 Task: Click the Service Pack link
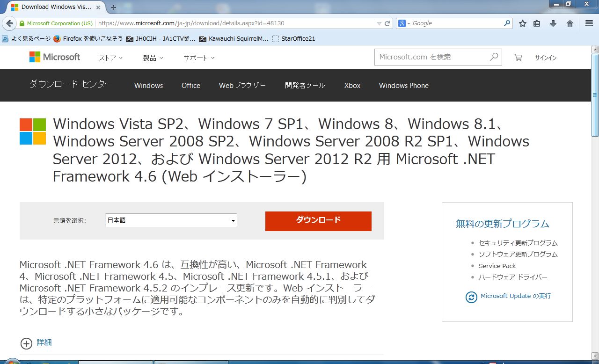point(497,266)
